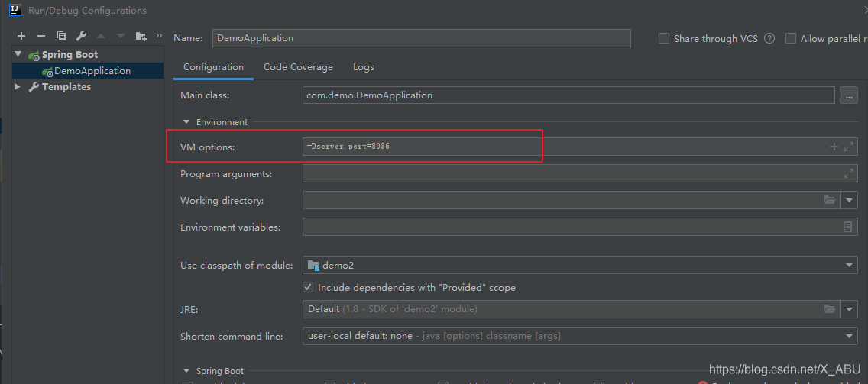Add new configuration with plus icon
This screenshot has height=384, width=868.
coord(21,36)
